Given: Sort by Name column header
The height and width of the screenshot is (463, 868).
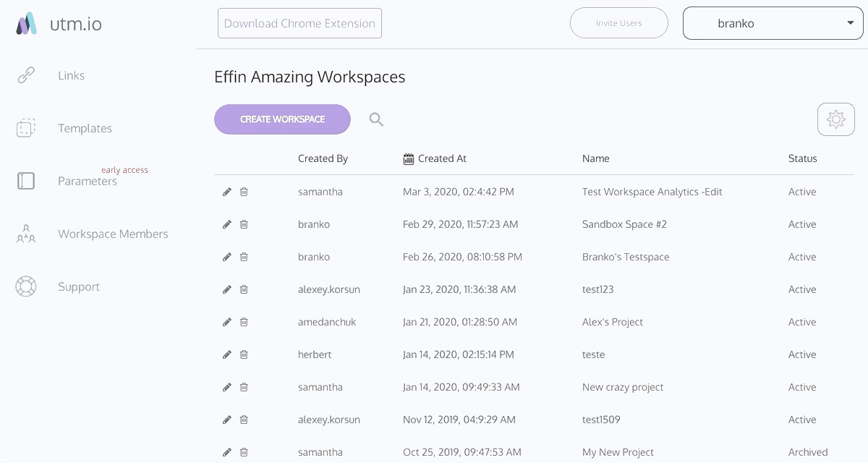Looking at the screenshot, I should click(x=595, y=158).
